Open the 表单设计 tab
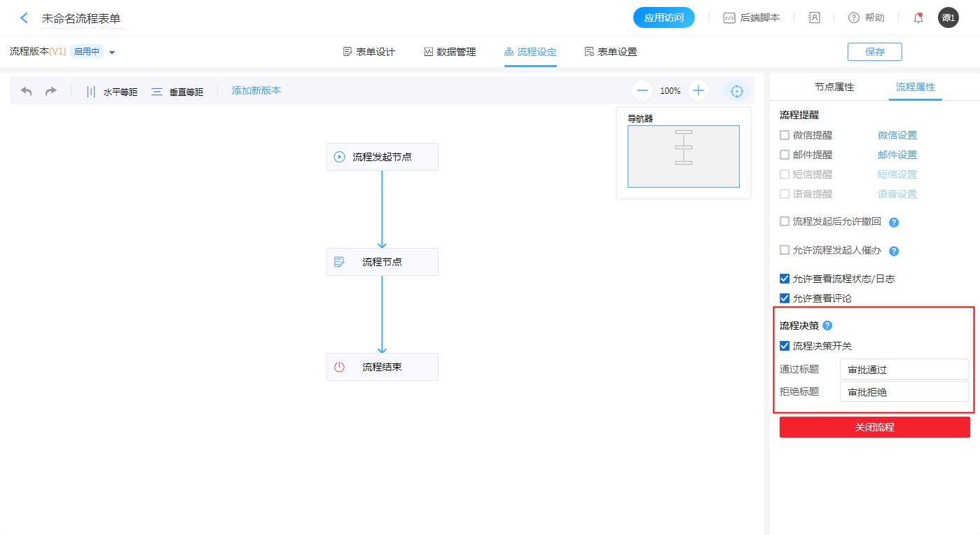Viewport: 980px width, 535px height. click(369, 52)
